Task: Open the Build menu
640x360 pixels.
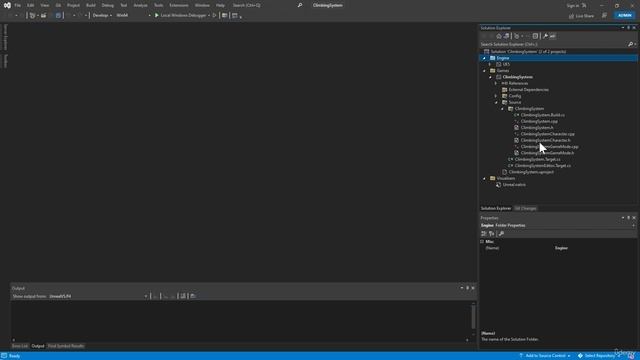Action: click(91, 5)
